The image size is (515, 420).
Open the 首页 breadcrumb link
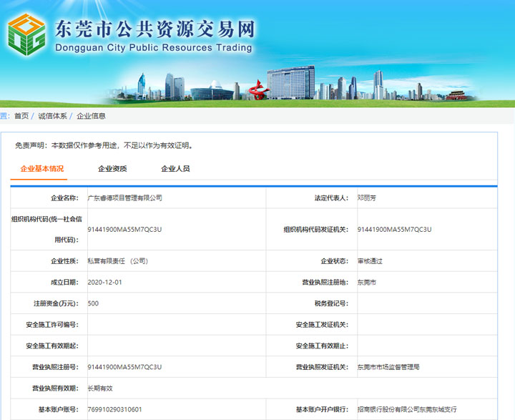click(x=21, y=116)
